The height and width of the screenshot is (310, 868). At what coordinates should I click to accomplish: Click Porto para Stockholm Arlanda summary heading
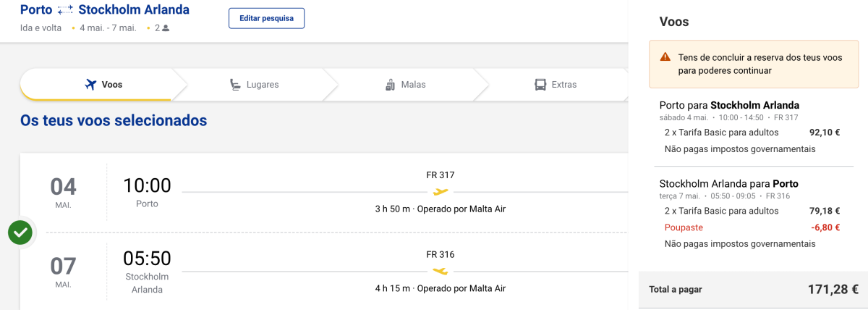tap(729, 105)
